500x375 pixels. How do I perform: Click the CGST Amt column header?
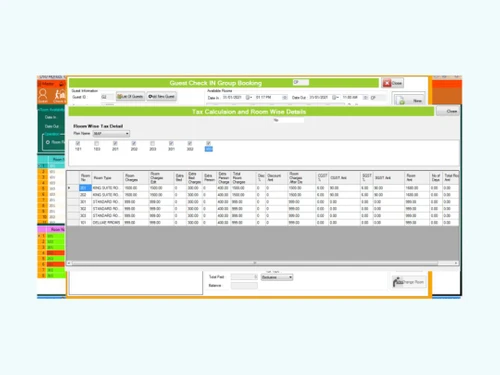pos(345,178)
